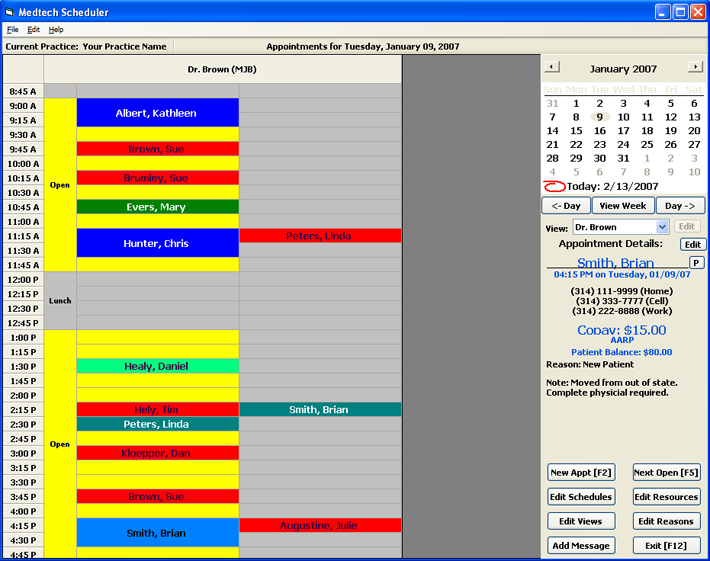Select the Augustine, Julie appointment
The height and width of the screenshot is (561, 710).
(x=320, y=526)
